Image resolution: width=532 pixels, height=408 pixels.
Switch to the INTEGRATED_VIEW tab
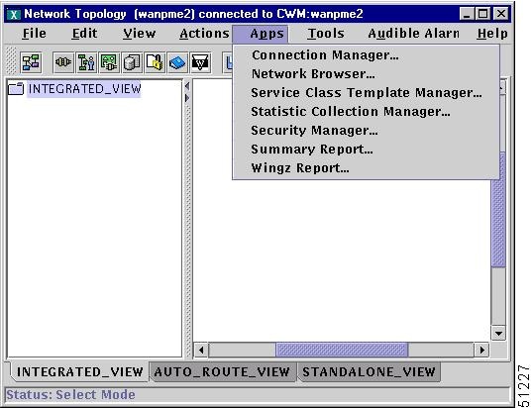tap(79, 372)
